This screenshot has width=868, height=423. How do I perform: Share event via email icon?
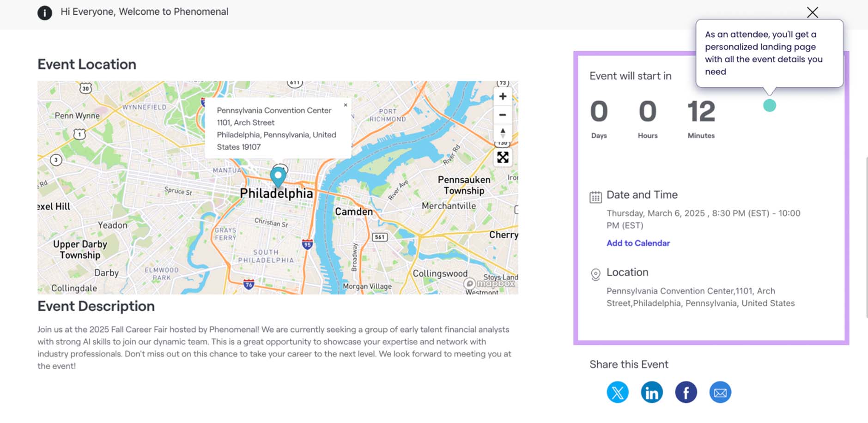click(720, 393)
